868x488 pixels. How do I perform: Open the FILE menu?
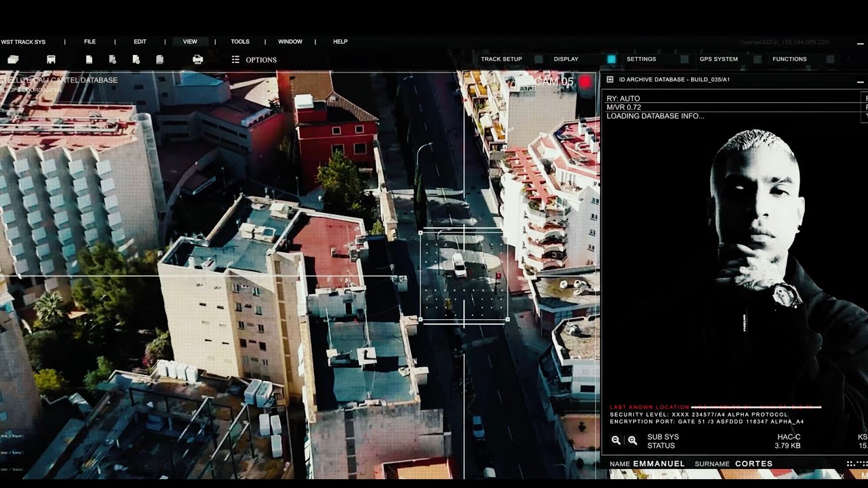(x=90, y=42)
